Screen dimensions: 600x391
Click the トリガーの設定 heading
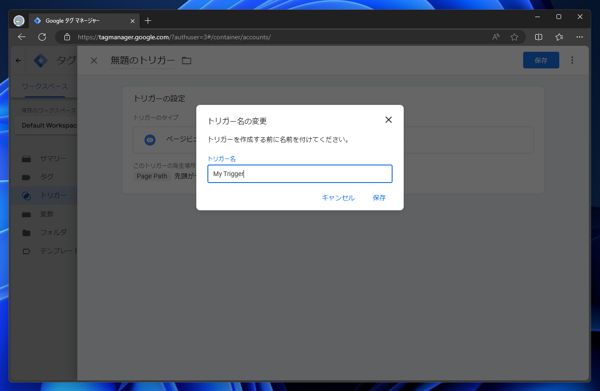click(159, 98)
